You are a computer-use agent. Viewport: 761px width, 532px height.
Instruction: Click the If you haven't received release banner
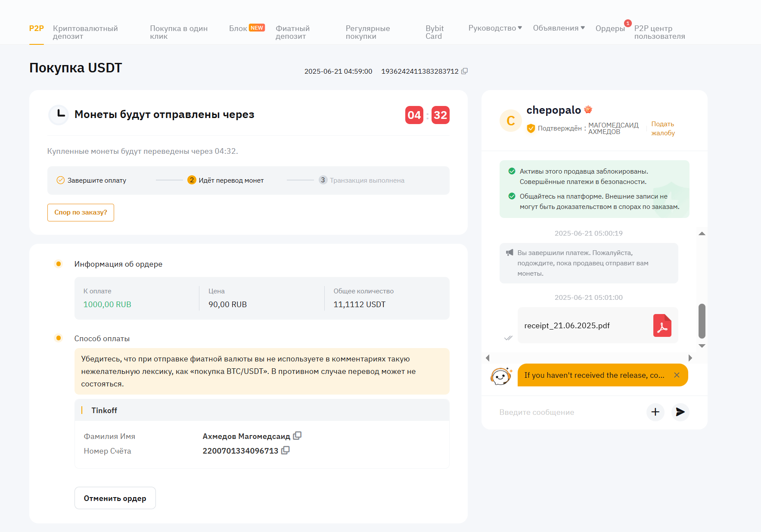(594, 375)
